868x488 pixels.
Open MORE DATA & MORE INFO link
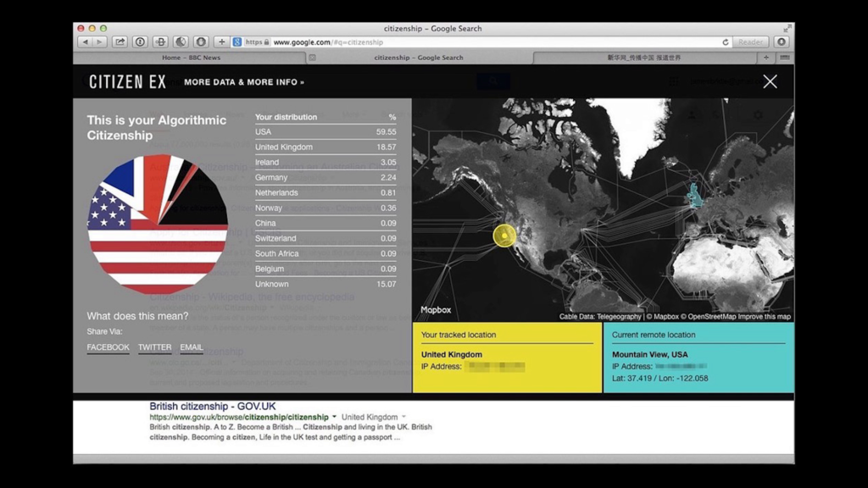click(x=244, y=82)
